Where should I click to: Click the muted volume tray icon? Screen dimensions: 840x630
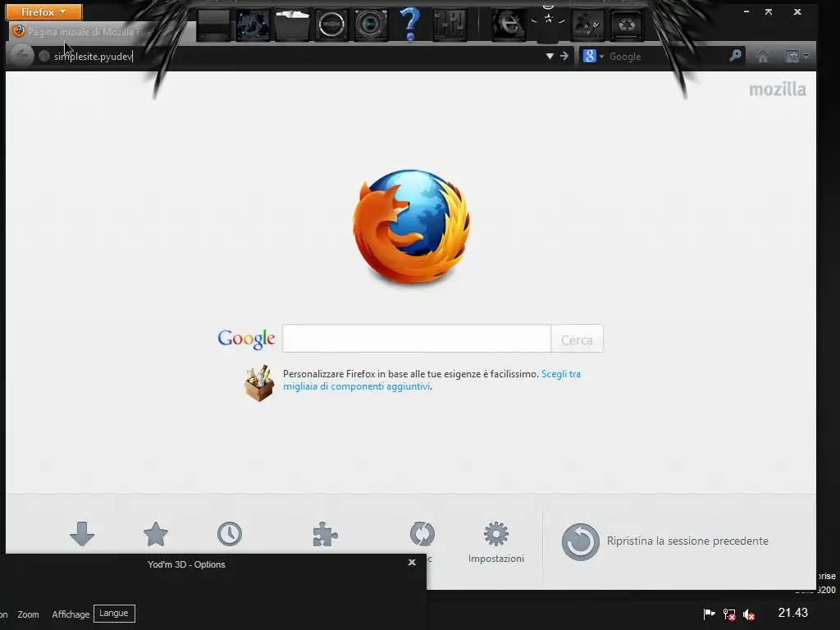point(749,614)
